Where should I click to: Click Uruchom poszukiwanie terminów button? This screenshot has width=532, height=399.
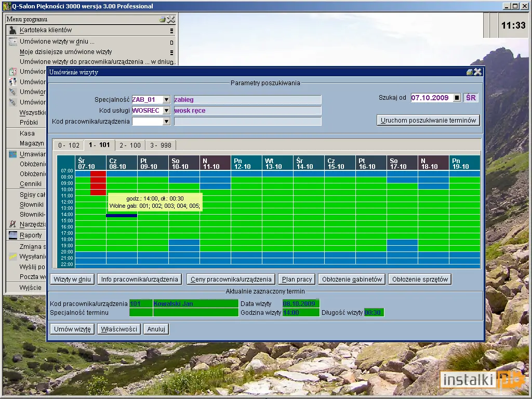tap(428, 120)
